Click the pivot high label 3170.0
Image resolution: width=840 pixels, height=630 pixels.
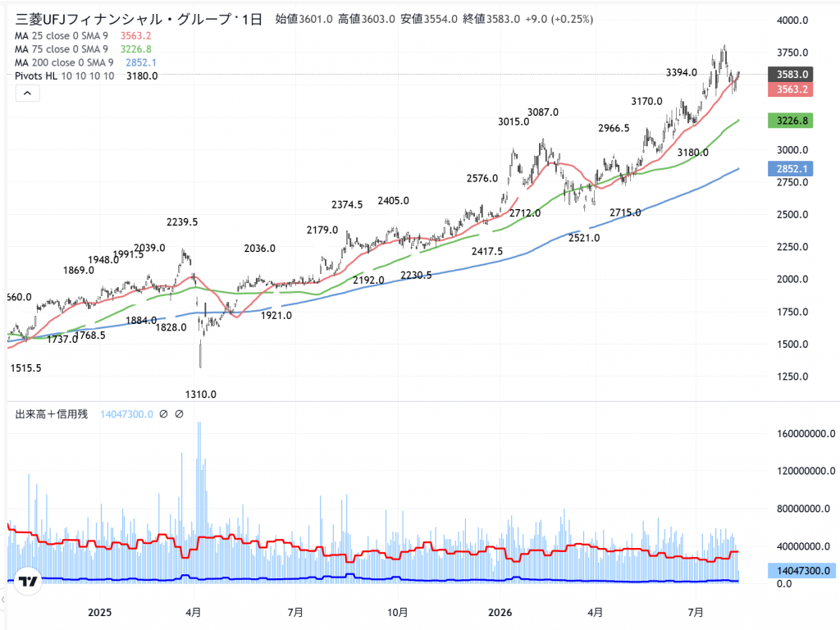(646, 101)
